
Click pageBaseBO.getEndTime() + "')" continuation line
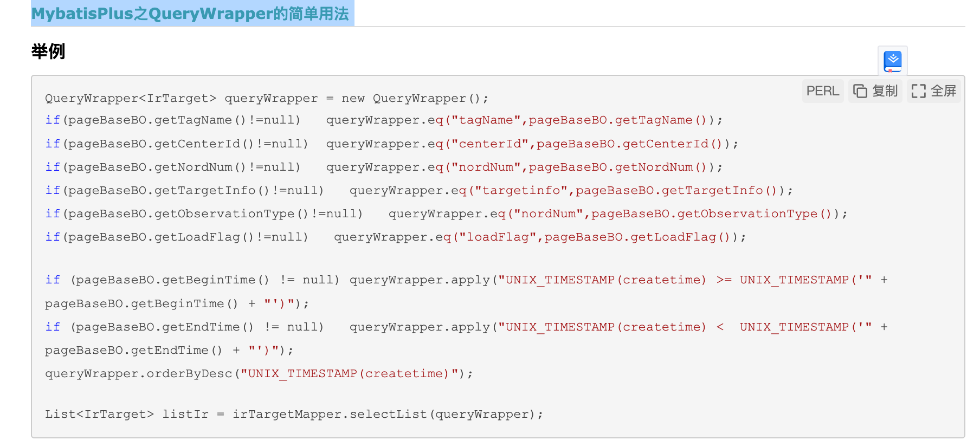pyautogui.click(x=169, y=351)
